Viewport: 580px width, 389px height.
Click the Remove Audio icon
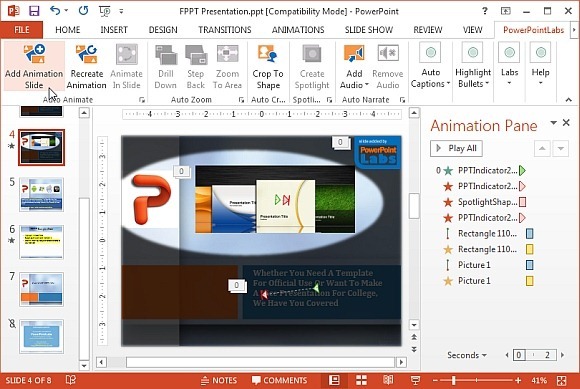(388, 54)
